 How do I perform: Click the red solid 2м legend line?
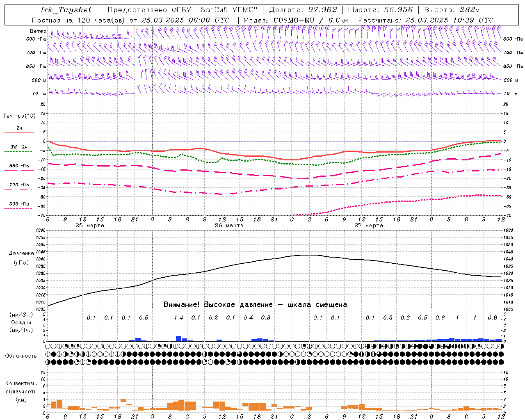(x=19, y=132)
